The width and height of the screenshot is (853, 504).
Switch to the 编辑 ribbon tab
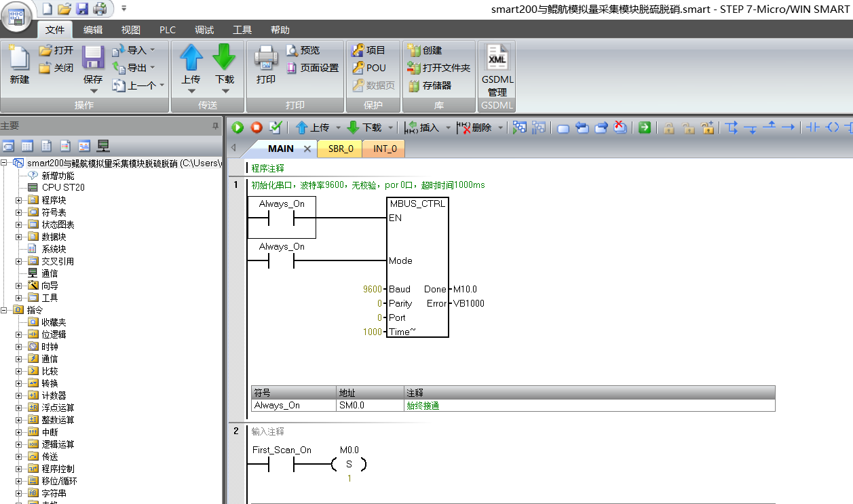tap(93, 30)
